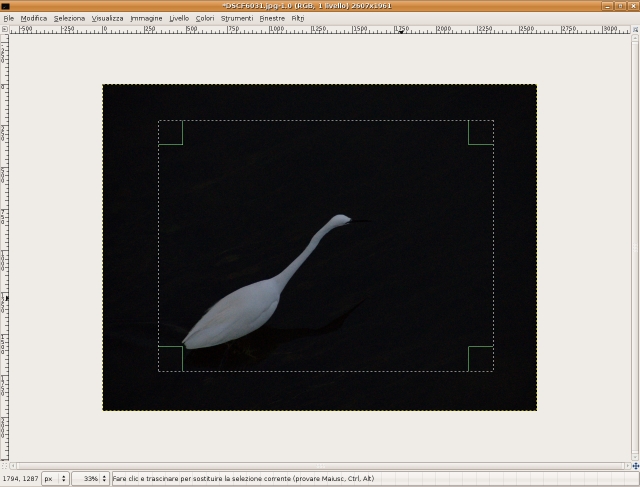
Task: Open the Finestre menu
Action: pos(272,18)
